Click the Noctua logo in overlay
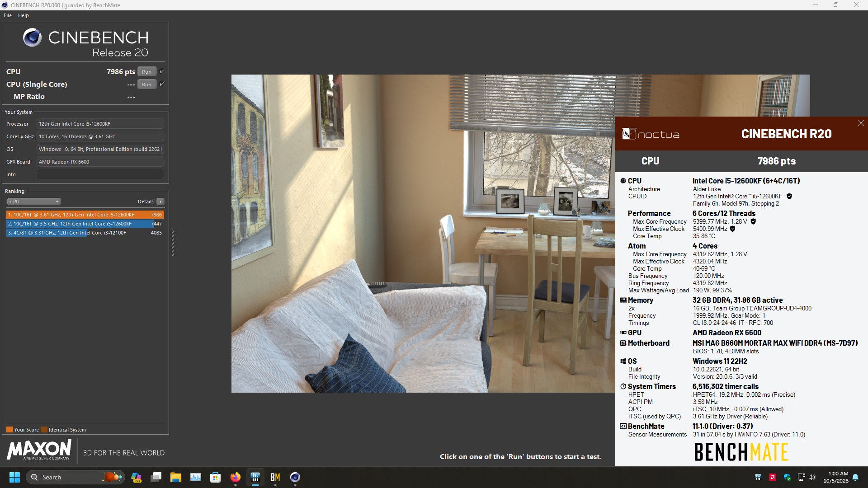Viewport: 868px width, 488px height. click(651, 134)
